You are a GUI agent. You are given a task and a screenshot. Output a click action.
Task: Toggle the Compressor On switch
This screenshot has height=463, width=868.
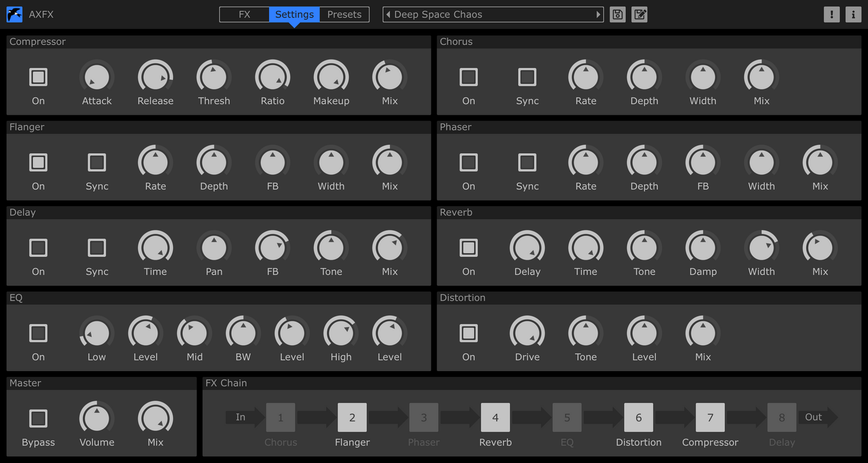[38, 77]
